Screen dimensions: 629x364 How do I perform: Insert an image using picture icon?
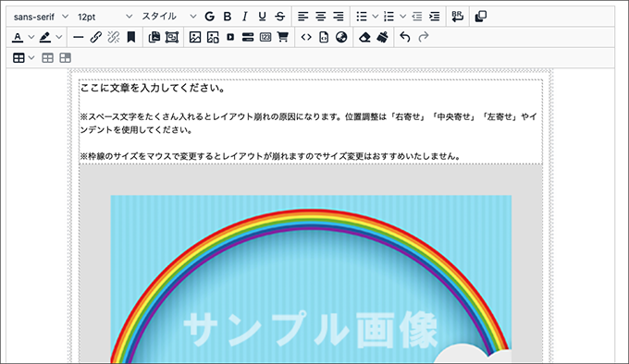(195, 37)
